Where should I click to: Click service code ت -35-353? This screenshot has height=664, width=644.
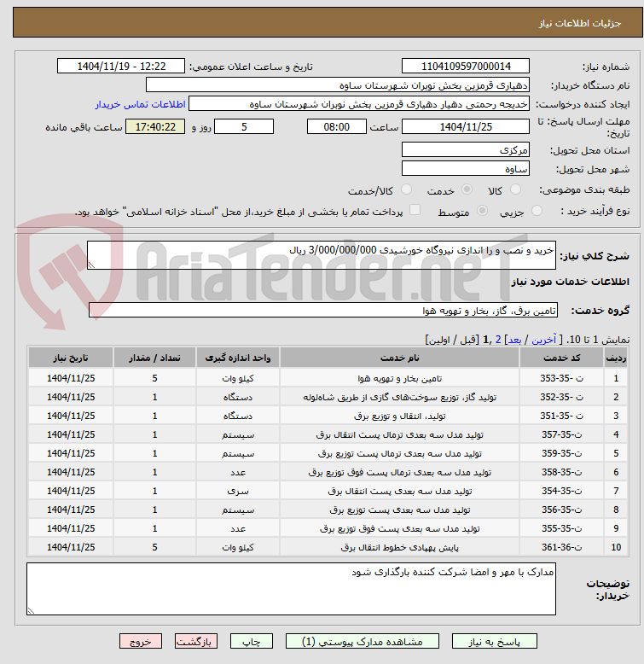tap(561, 378)
